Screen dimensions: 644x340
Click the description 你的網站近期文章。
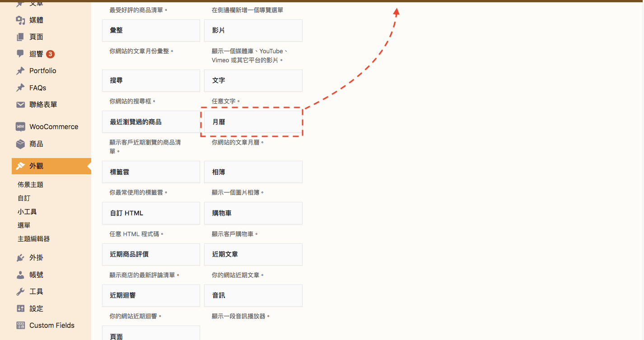click(238, 275)
